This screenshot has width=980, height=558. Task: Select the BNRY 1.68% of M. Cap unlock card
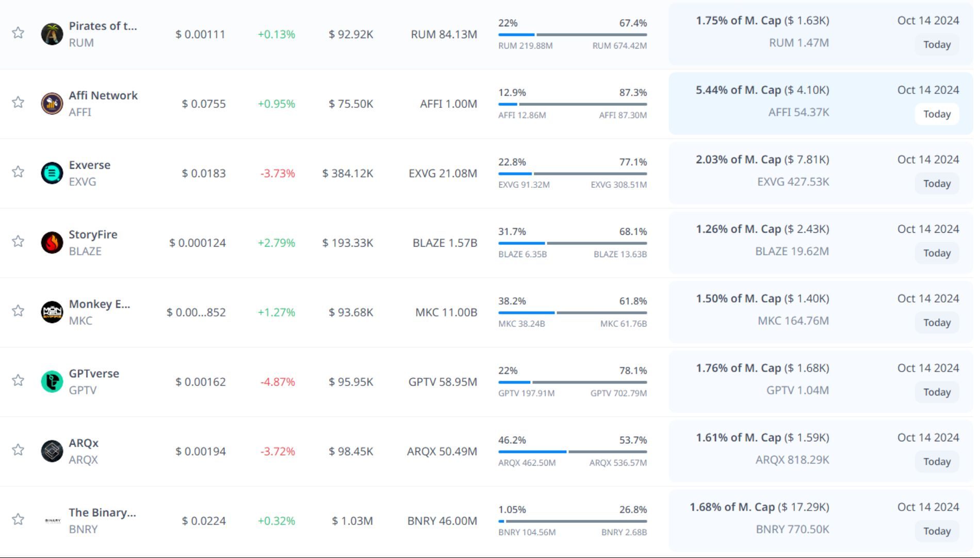tap(820, 521)
